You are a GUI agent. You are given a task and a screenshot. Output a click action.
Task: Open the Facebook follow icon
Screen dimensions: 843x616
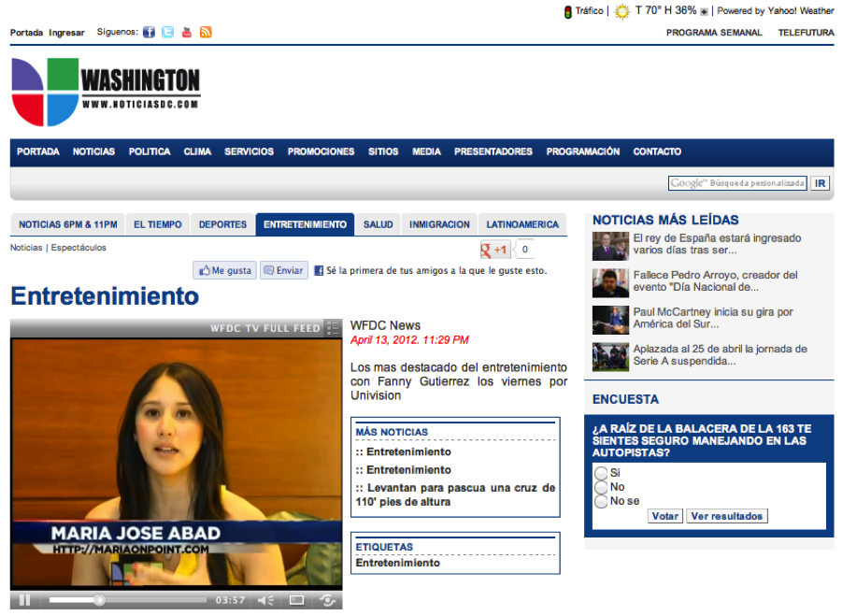coord(149,33)
